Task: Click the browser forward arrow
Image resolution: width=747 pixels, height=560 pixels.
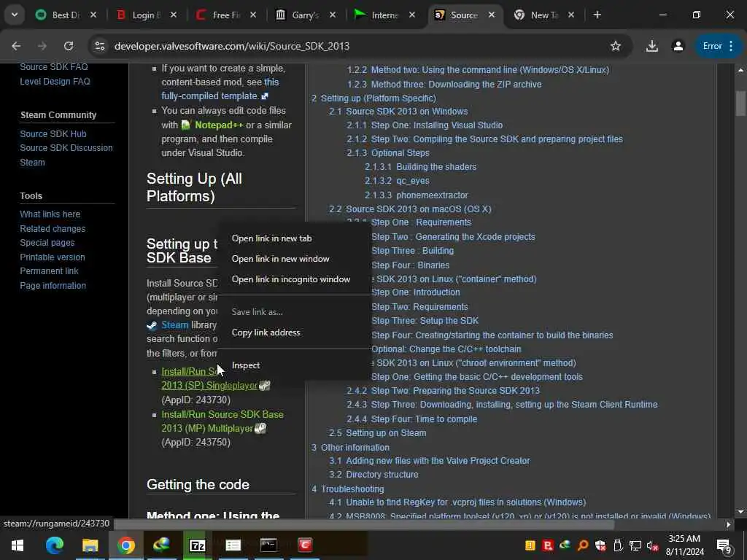Action: click(42, 46)
